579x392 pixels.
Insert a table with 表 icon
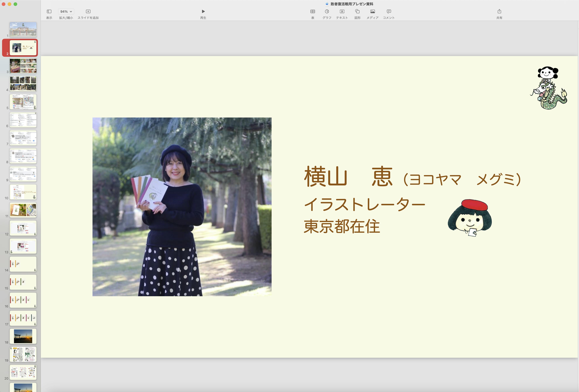point(312,11)
